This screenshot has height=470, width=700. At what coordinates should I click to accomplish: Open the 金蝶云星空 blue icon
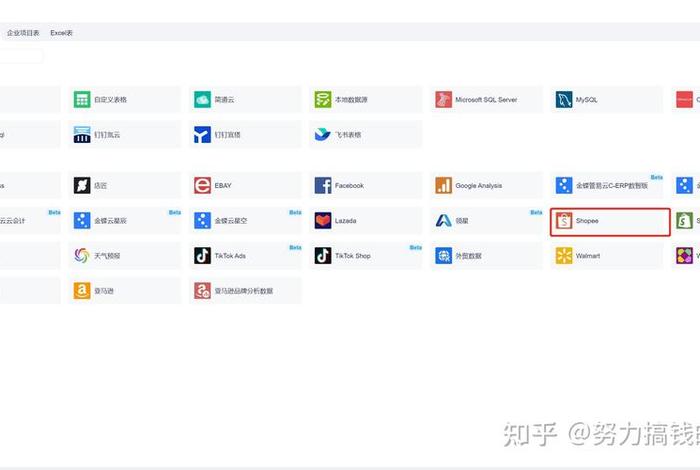point(202,220)
